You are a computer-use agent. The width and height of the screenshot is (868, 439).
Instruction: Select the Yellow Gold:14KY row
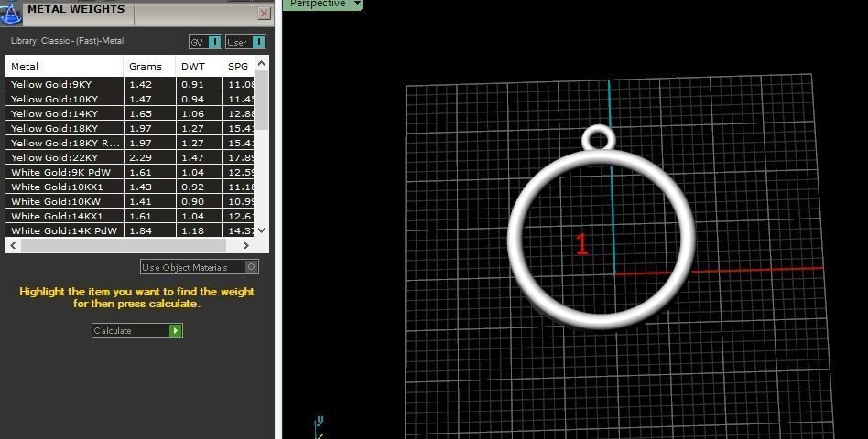(x=130, y=114)
